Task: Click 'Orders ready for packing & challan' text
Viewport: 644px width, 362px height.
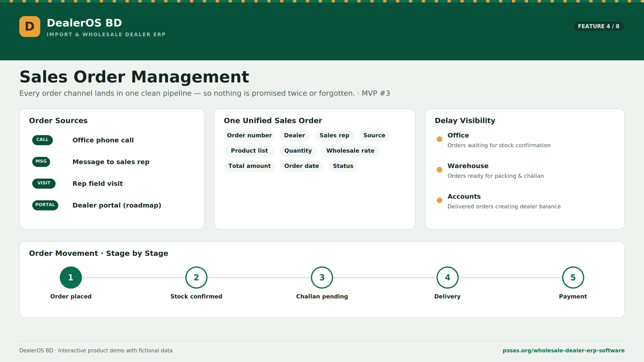Action: [496, 176]
